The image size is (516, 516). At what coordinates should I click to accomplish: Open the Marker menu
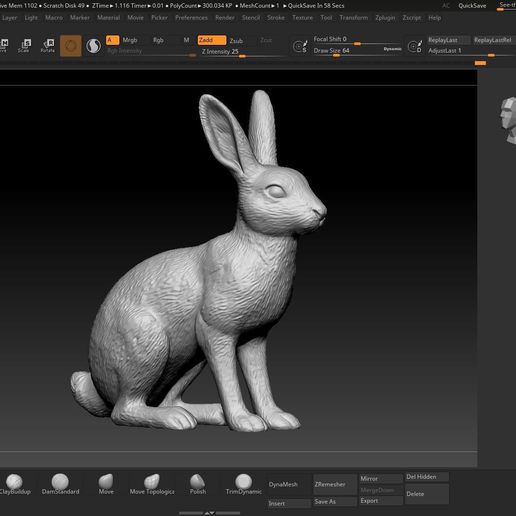[80, 18]
